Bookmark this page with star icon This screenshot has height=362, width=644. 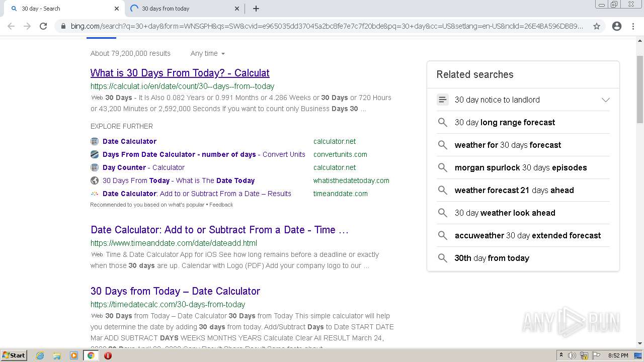point(597,26)
